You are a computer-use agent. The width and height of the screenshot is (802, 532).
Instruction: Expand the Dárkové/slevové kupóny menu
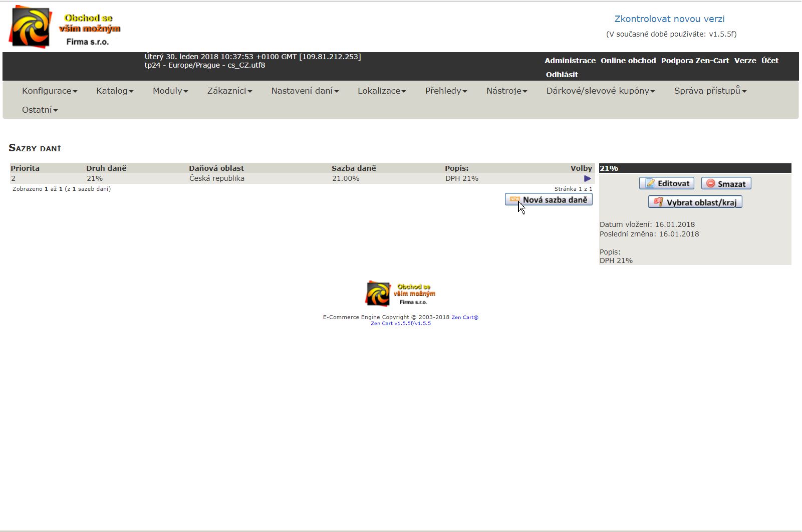pos(600,91)
